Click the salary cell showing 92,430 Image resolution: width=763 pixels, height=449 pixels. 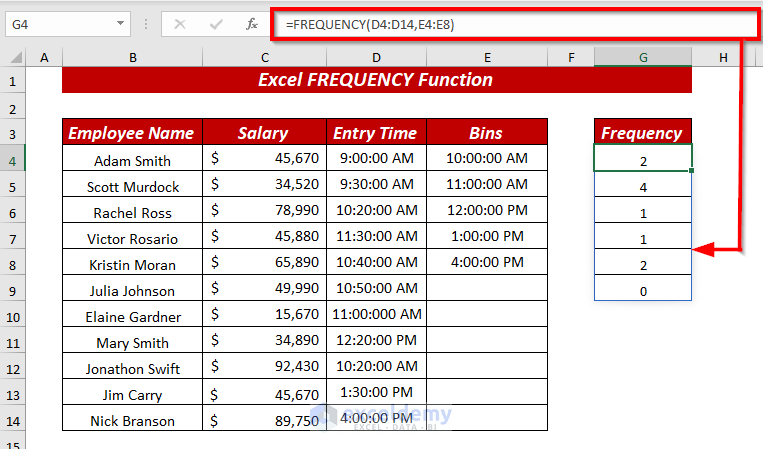[264, 368]
